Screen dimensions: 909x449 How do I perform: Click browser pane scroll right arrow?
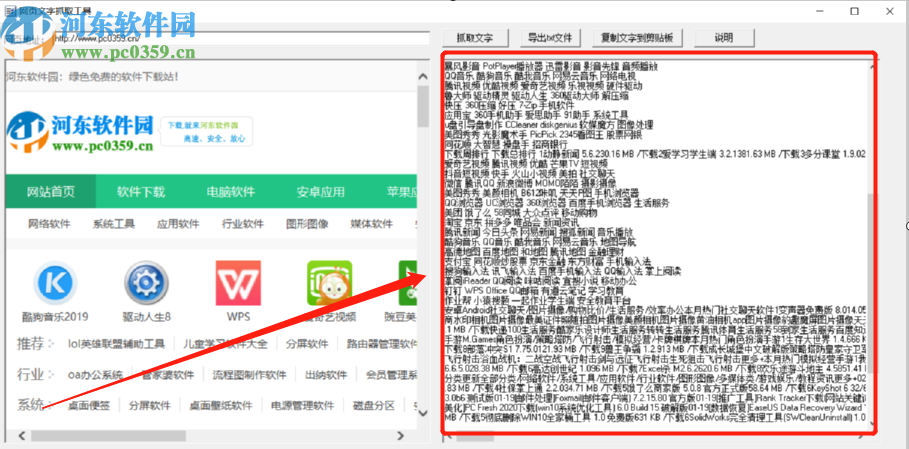(x=400, y=435)
